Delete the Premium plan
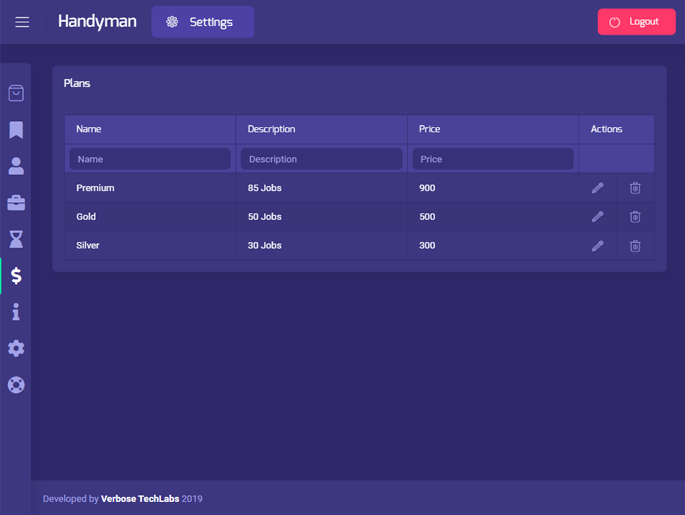 (x=635, y=188)
